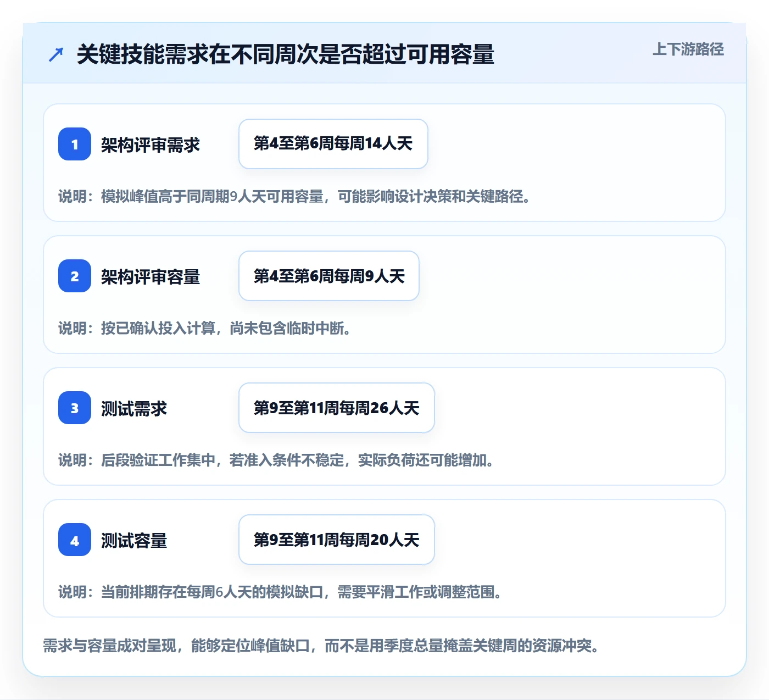Click the note starting 说明：当前排期存在每周6人天
Screen dimensions: 769x700
click(280, 592)
